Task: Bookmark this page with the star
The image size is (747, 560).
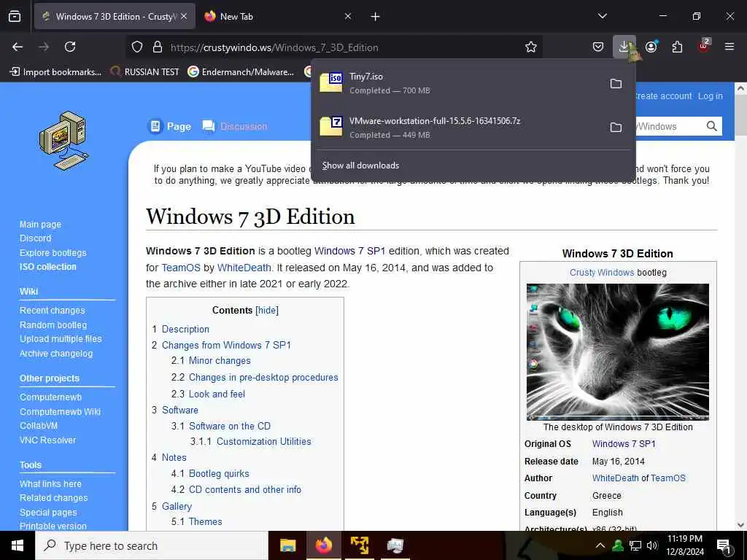Action: coord(531,47)
